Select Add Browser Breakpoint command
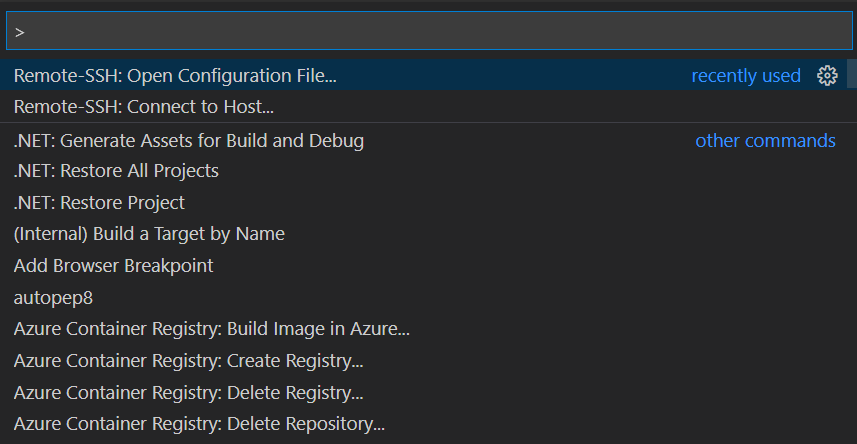This screenshot has height=444, width=857. coord(424,266)
